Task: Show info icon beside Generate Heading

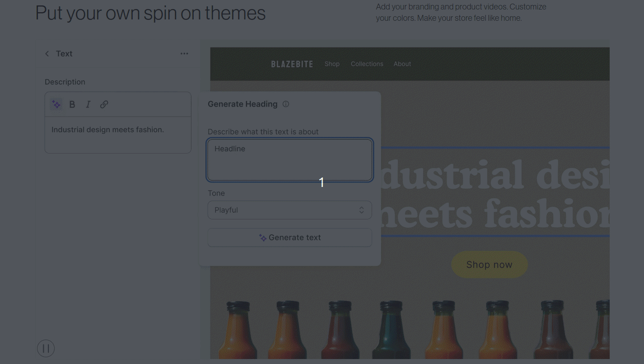Action: [x=286, y=104]
